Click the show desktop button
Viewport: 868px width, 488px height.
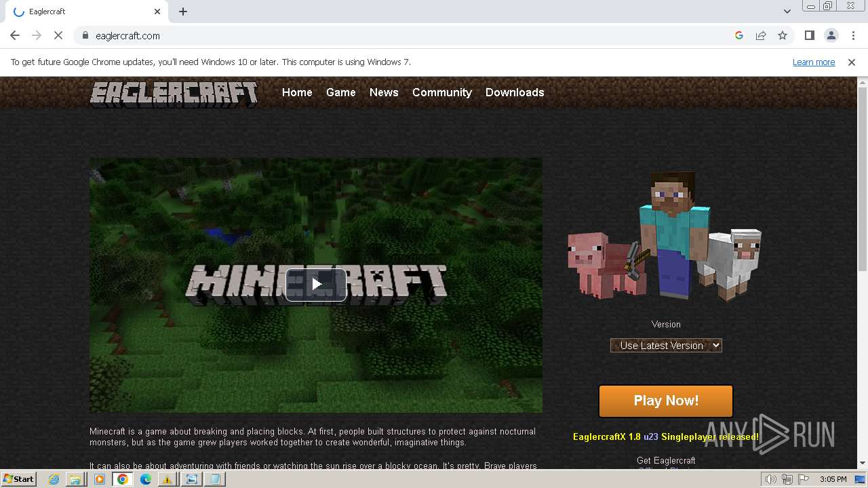[861, 479]
